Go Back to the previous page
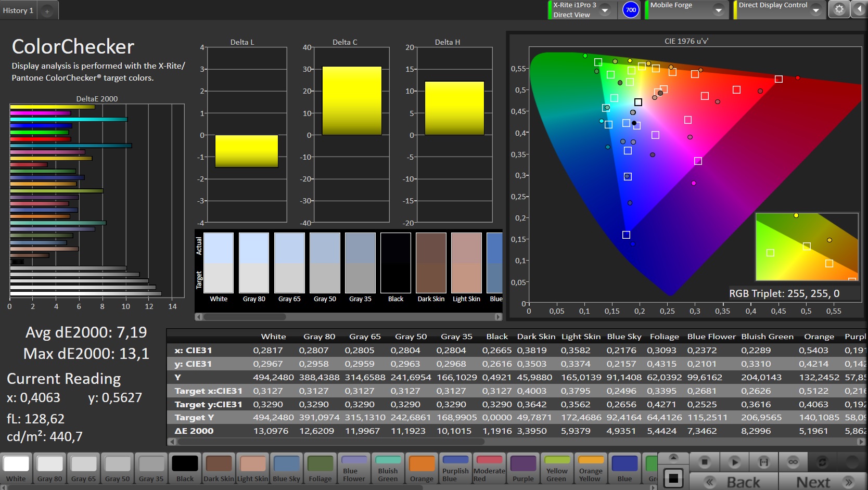The width and height of the screenshot is (868, 490). click(x=734, y=482)
